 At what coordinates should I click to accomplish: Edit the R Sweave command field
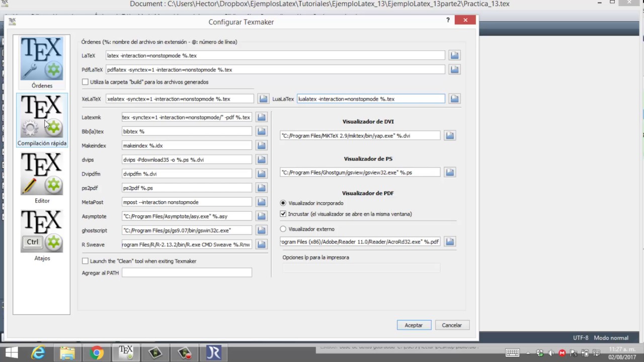tap(187, 244)
